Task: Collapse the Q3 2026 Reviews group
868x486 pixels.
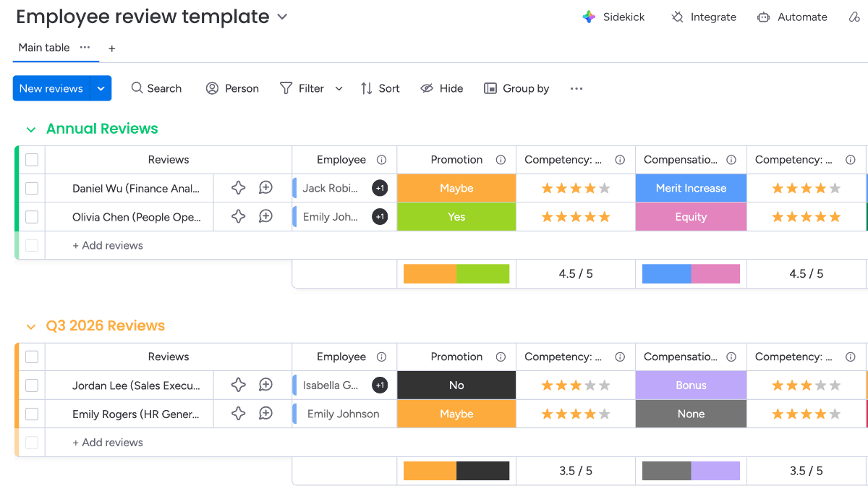Action: pos(30,327)
